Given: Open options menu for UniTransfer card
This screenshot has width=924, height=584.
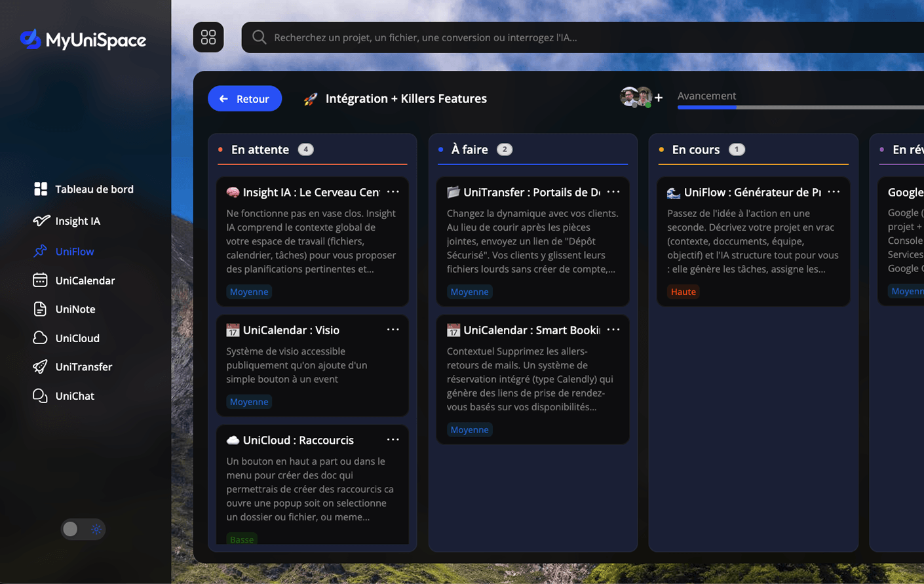Looking at the screenshot, I should [x=613, y=191].
